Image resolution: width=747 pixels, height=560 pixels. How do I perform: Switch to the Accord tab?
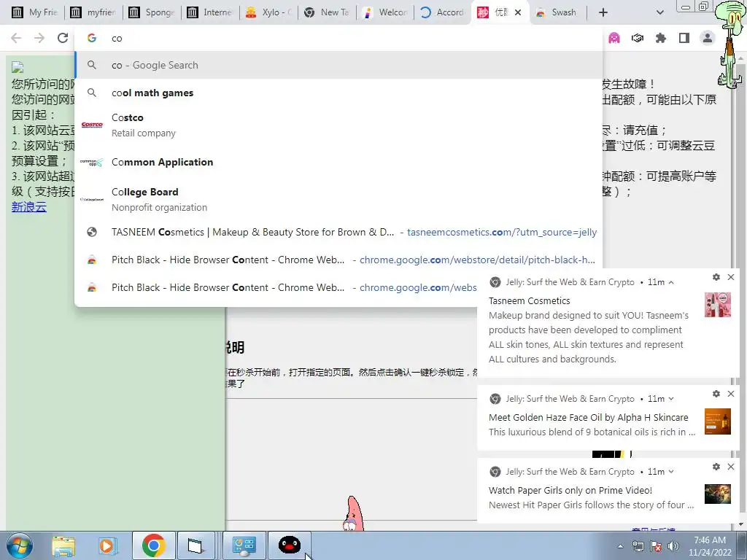pyautogui.click(x=443, y=12)
